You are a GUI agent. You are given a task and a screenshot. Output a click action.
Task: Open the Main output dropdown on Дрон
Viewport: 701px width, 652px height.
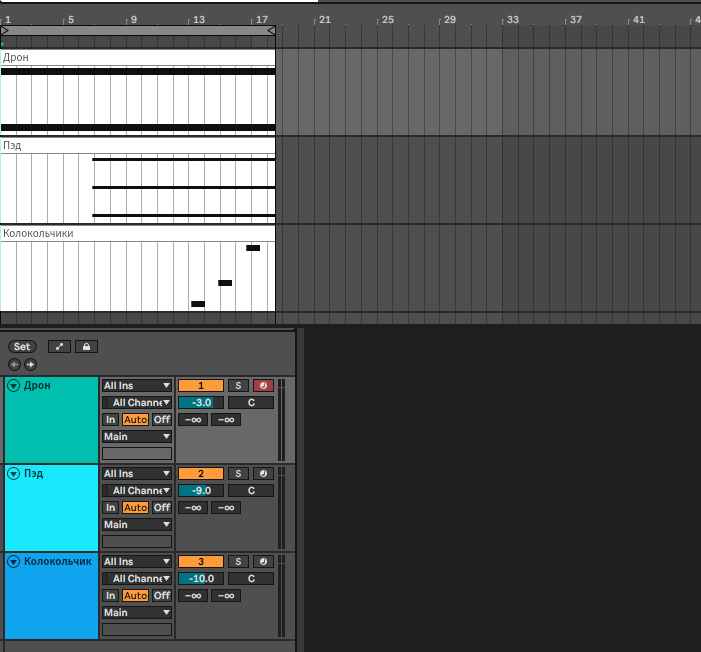137,436
